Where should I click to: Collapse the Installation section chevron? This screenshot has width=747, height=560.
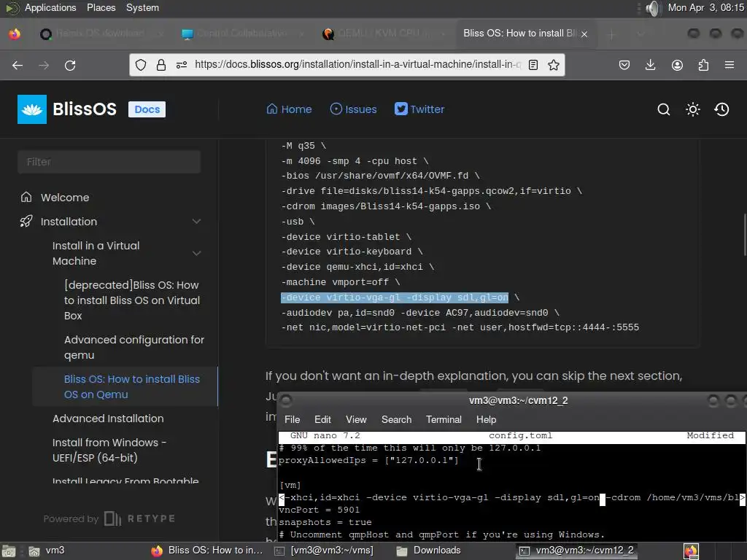196,222
